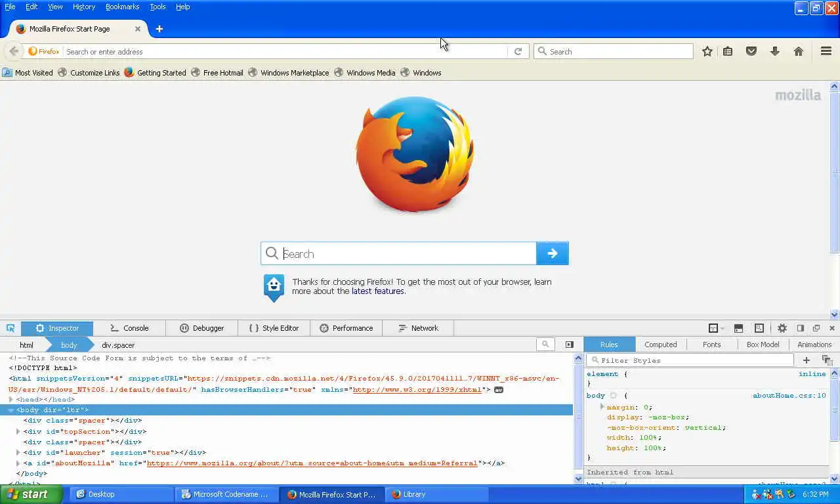This screenshot has width=840, height=504.
Task: Show developer tools in separate window
Action: pos(816,328)
